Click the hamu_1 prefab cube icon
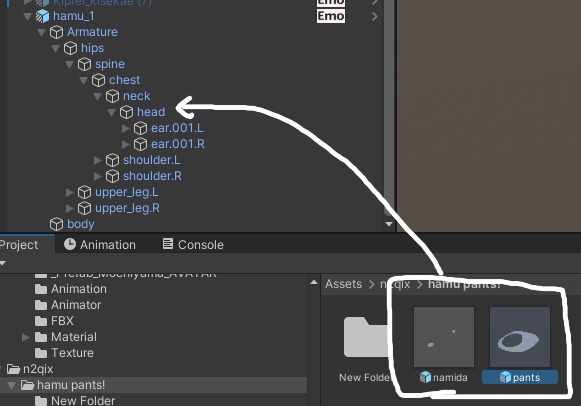This screenshot has width=581, height=406. click(43, 16)
